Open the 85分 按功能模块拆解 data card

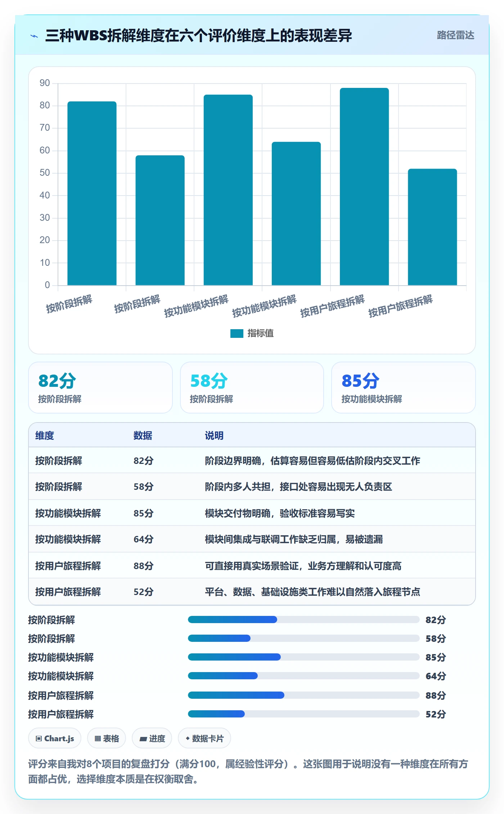[x=404, y=388]
